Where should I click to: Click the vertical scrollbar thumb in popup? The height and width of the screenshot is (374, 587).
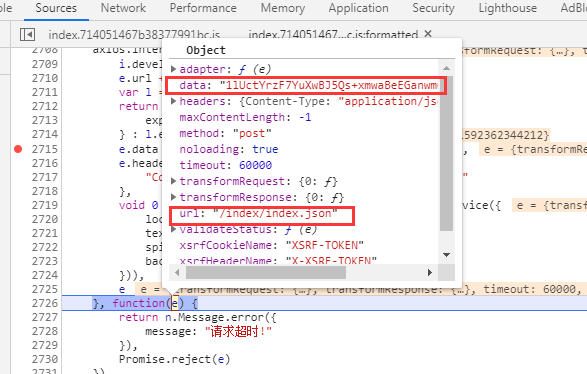click(446, 153)
